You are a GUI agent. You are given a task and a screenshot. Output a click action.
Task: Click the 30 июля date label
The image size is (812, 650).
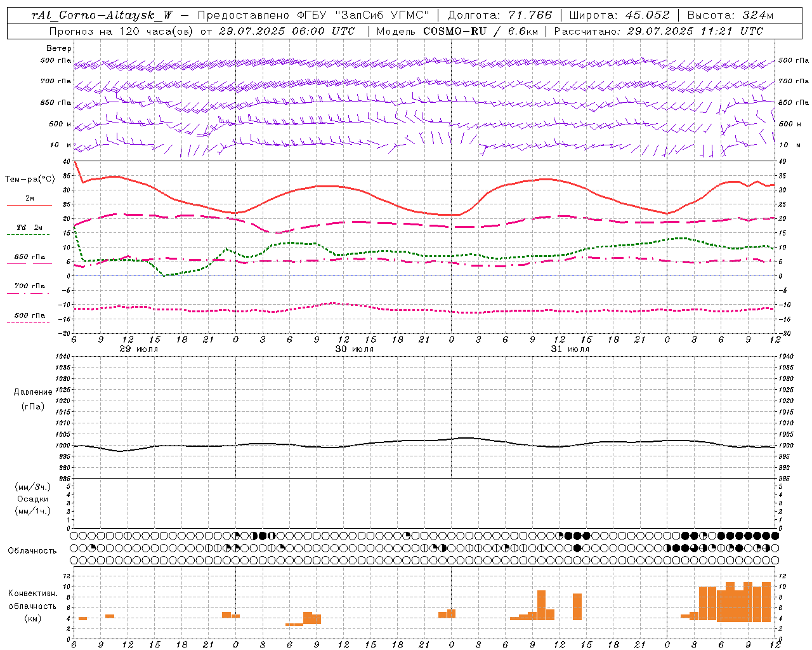355,349
